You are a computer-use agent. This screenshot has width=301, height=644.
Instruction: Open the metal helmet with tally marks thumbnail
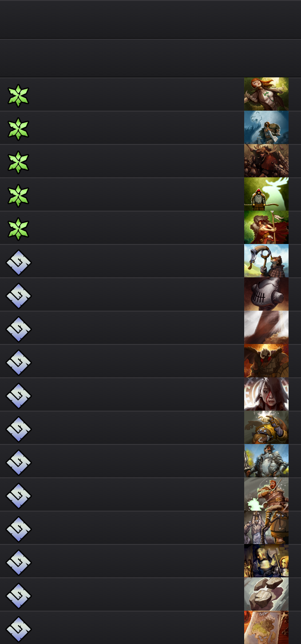pos(266,294)
